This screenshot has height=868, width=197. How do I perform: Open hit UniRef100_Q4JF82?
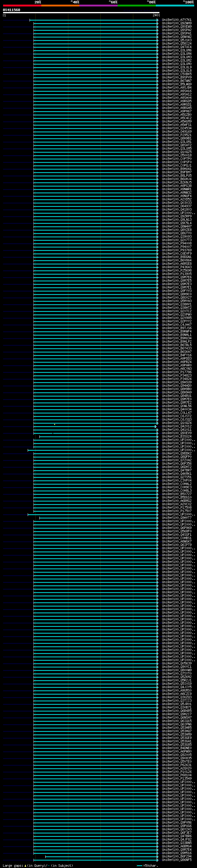[176, 839]
